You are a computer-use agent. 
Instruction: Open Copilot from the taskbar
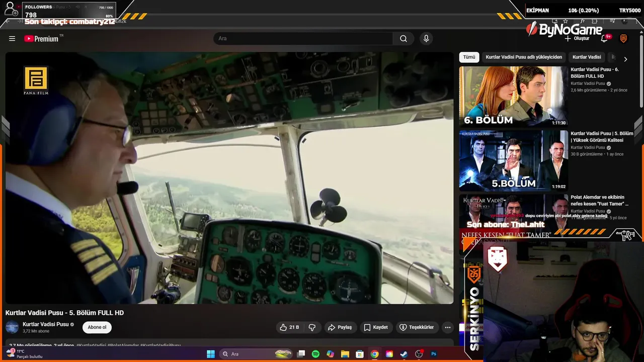click(x=330, y=354)
